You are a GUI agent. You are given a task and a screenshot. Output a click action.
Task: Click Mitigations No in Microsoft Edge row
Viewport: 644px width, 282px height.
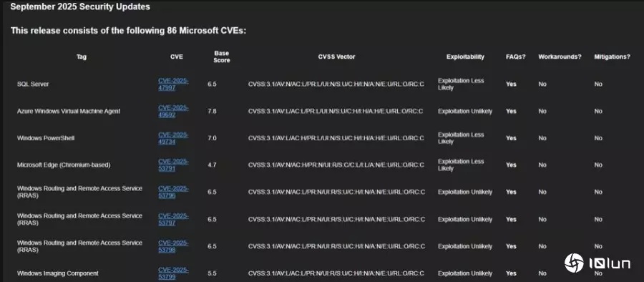tap(598, 165)
